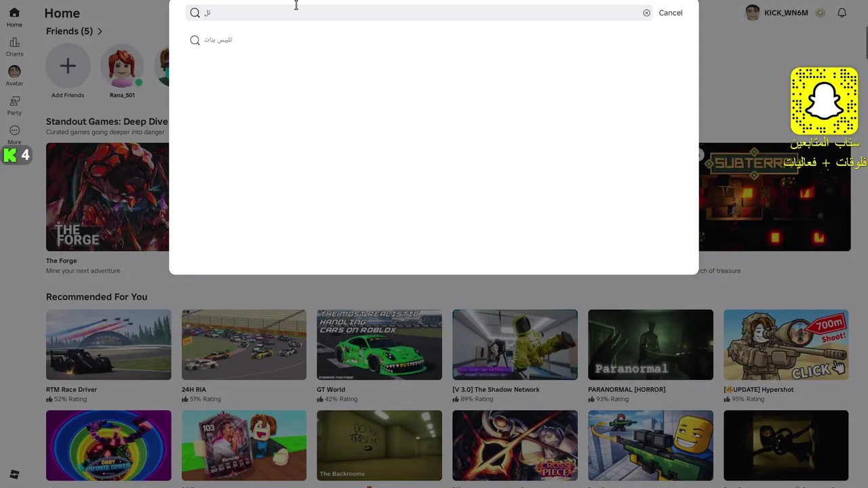Open the Friends (5) heading link
Image resolution: width=868 pixels, height=488 pixels.
69,31
